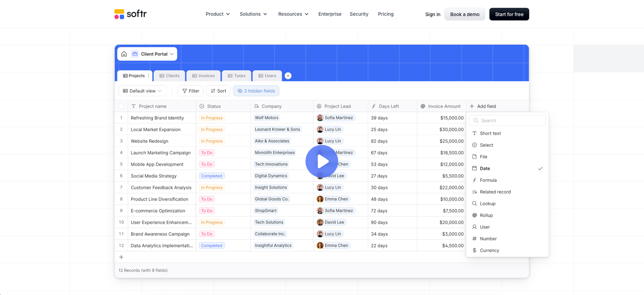This screenshot has width=644, height=295.
Task: Toggle the 3 hidden fields visibility button
Action: tap(256, 91)
